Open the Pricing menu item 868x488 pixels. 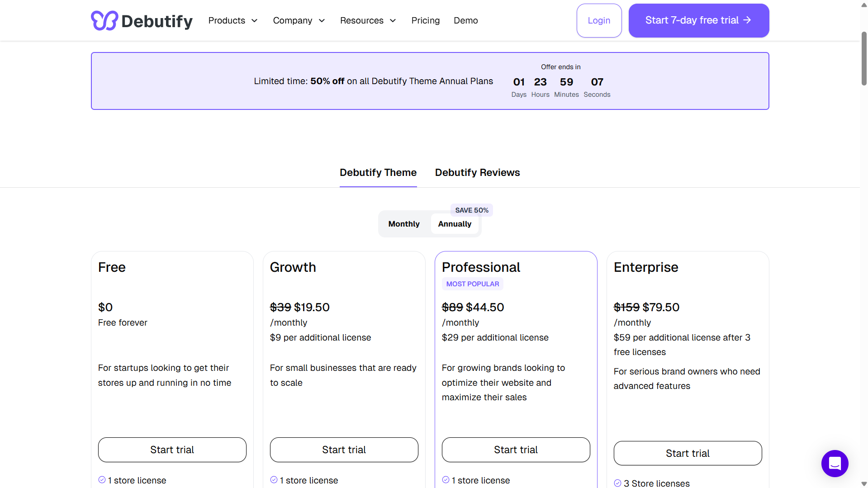[425, 20]
